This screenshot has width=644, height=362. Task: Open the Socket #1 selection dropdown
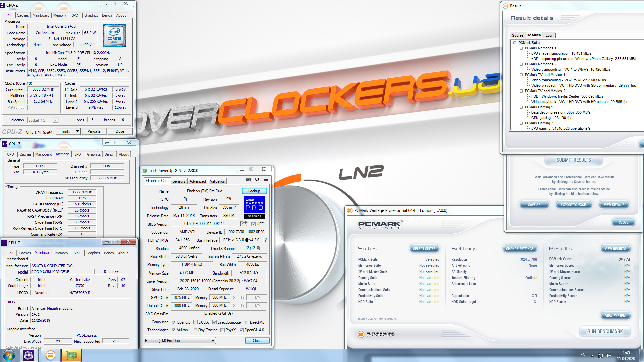43,120
